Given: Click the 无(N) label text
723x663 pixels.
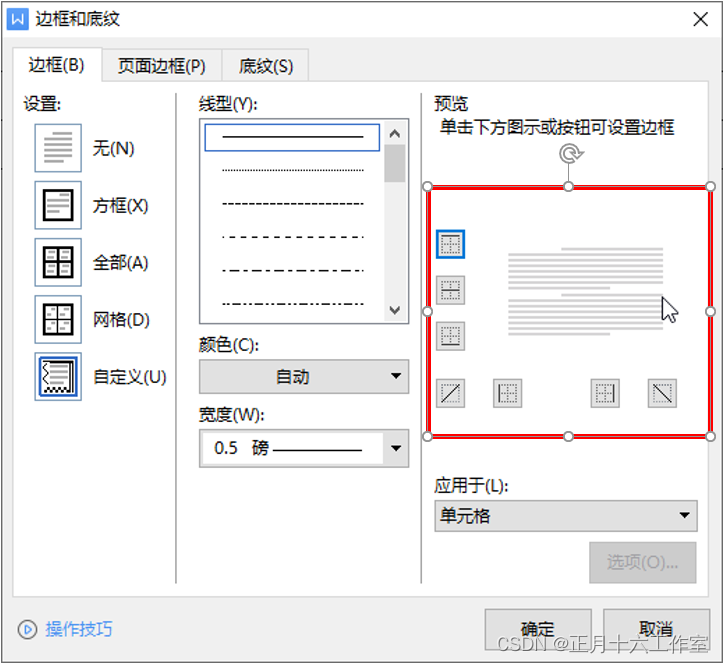Looking at the screenshot, I should [x=113, y=148].
